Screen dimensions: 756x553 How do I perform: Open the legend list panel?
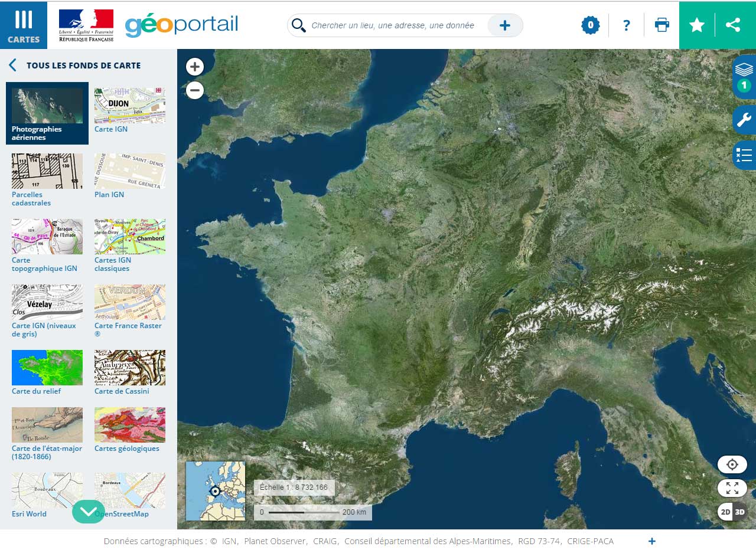(745, 155)
